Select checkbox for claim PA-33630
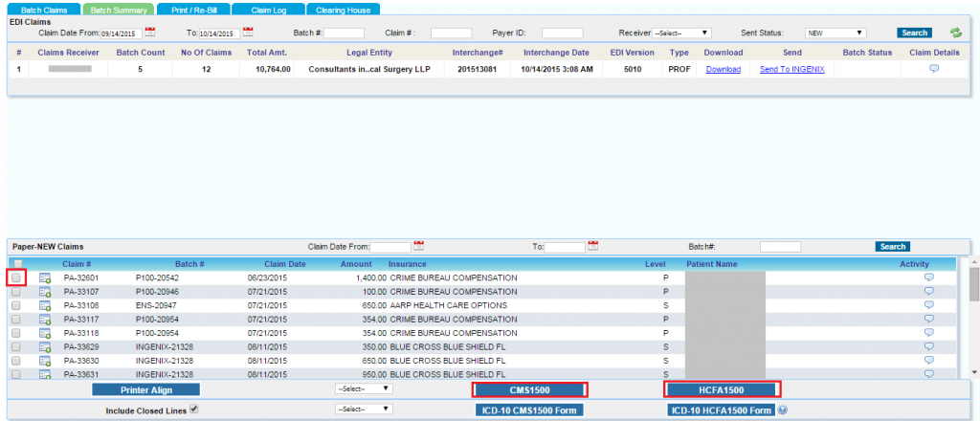Screen dimensions: 980x421 (16, 361)
